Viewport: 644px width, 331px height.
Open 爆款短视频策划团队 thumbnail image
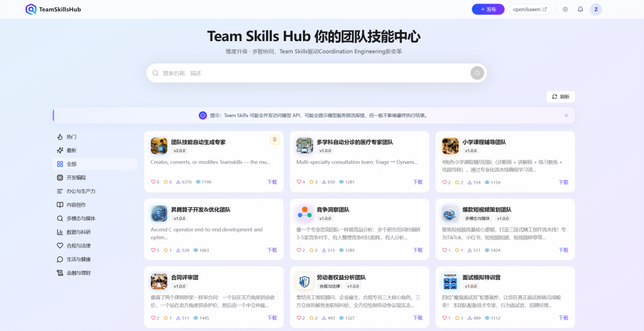(x=450, y=214)
